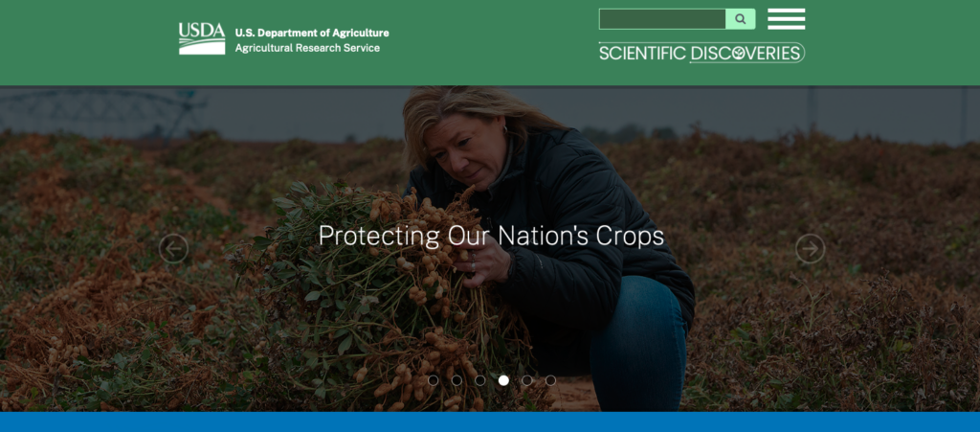Click inside the header search field
This screenshot has width=980, height=432.
pyautogui.click(x=662, y=19)
